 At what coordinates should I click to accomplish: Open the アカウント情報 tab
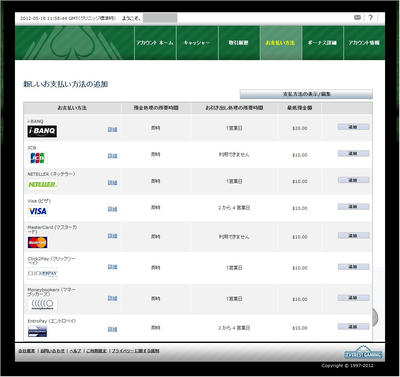[364, 43]
